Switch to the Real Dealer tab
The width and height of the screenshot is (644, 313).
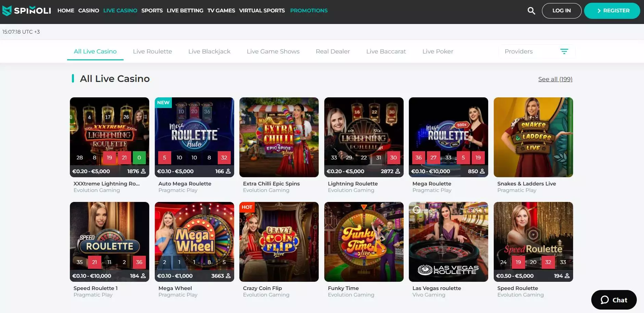point(333,51)
